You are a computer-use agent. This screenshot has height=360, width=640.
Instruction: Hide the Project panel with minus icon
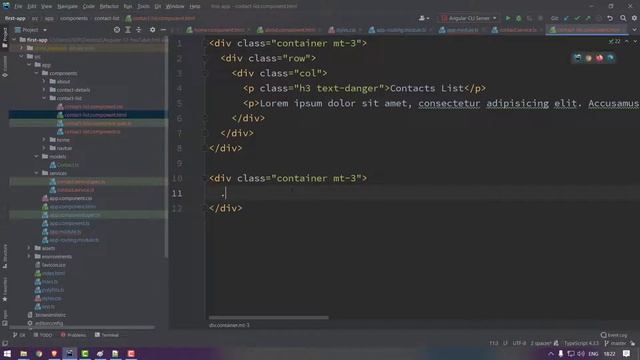[163, 30]
